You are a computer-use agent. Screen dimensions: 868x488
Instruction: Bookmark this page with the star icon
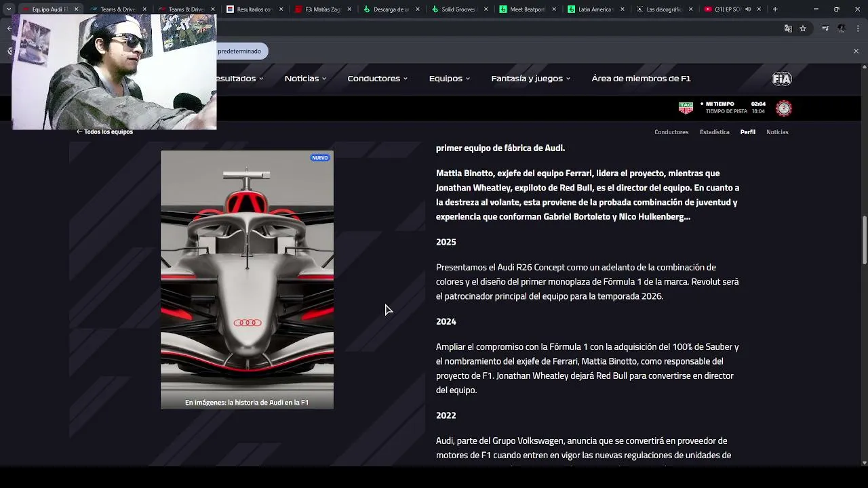point(803,28)
